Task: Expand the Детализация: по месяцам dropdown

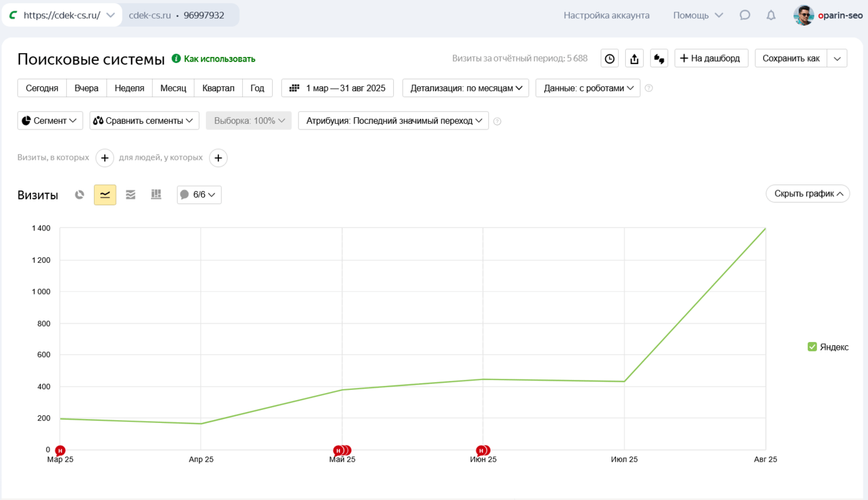Action: [x=466, y=88]
